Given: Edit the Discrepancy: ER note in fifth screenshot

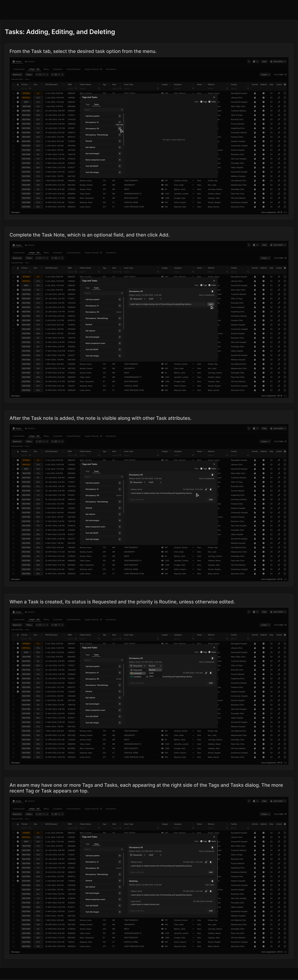Looking at the screenshot, I should (x=206, y=862).
